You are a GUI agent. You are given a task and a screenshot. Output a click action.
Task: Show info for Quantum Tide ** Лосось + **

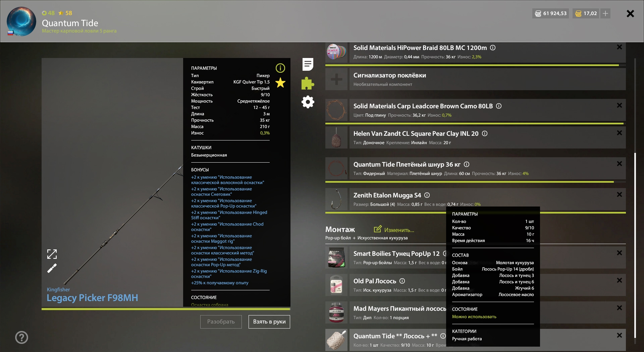tap(443, 336)
